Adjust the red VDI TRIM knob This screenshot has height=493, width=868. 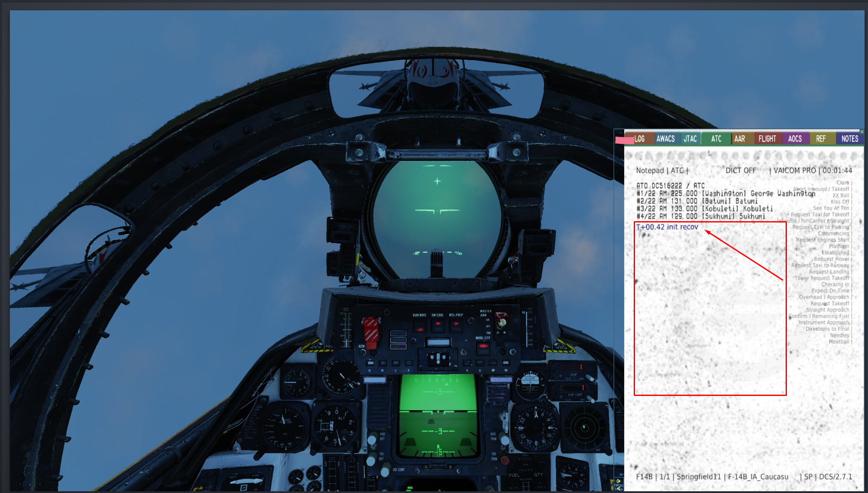coord(505,460)
